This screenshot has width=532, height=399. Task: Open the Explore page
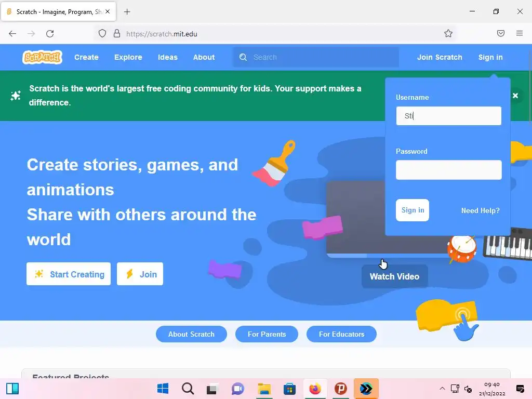coord(128,57)
